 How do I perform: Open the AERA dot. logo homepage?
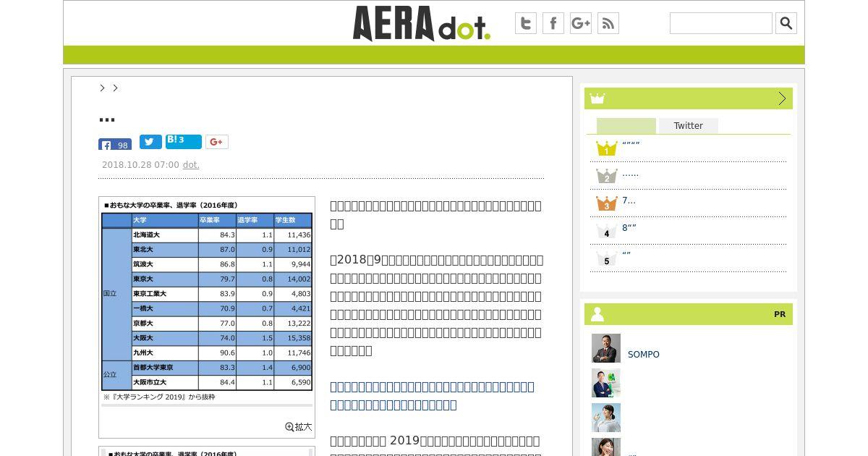422,23
